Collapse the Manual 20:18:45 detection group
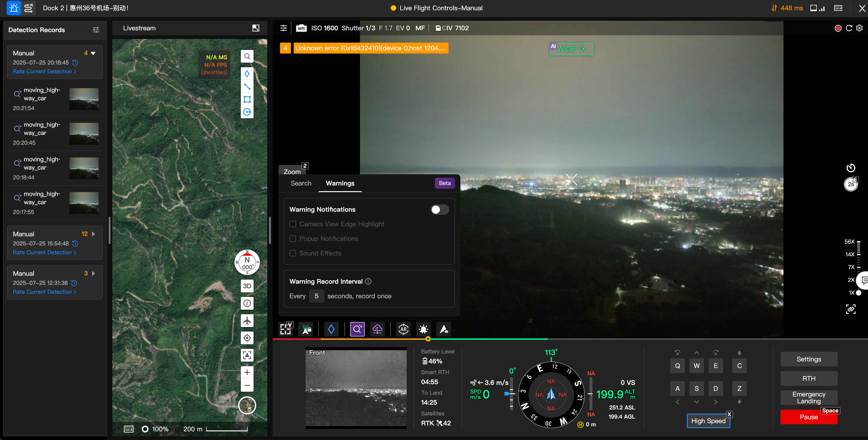868x440 pixels. (93, 53)
